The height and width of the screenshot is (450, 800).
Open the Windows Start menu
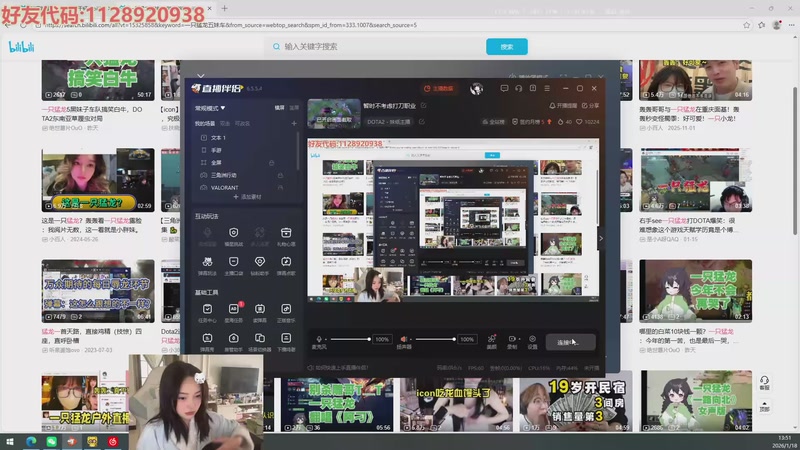pos(10,442)
